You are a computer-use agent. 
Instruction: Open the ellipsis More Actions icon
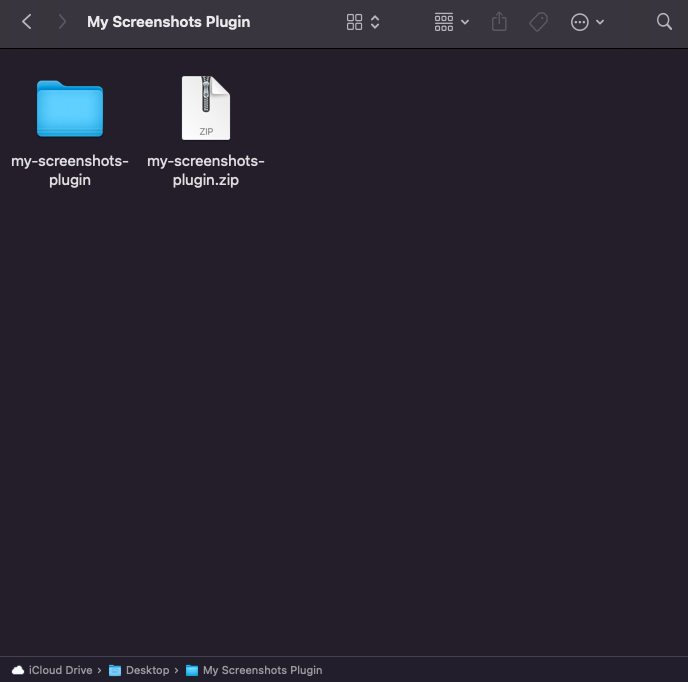click(x=580, y=22)
